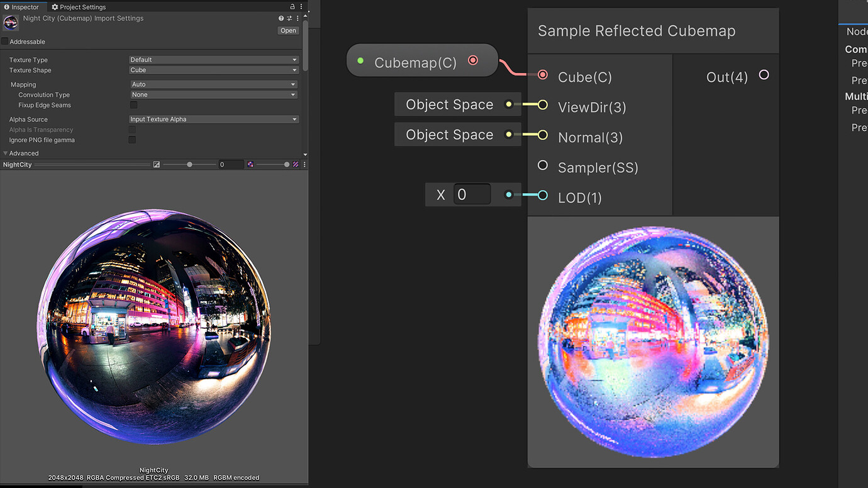The image size is (868, 488).
Task: Click the kebab menu on Import Settings header
Action: (297, 18)
